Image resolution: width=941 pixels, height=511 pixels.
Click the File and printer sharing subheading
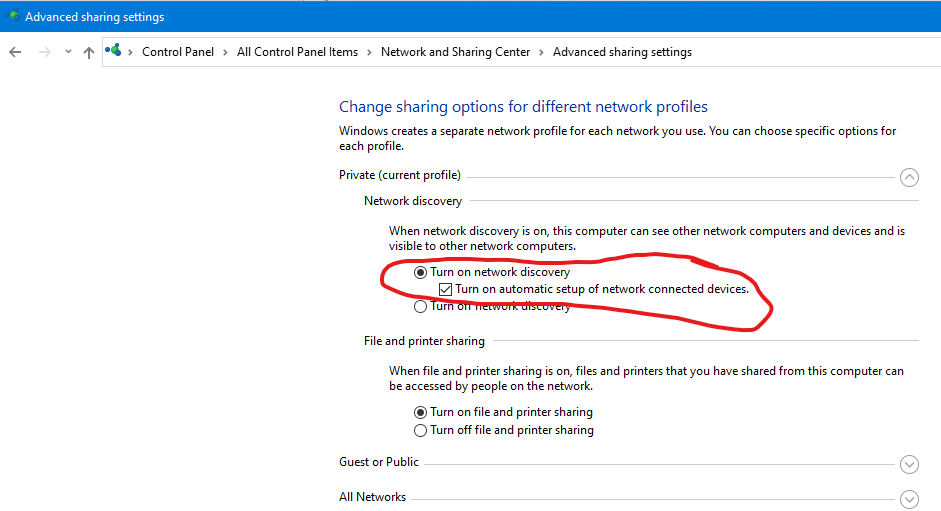424,341
